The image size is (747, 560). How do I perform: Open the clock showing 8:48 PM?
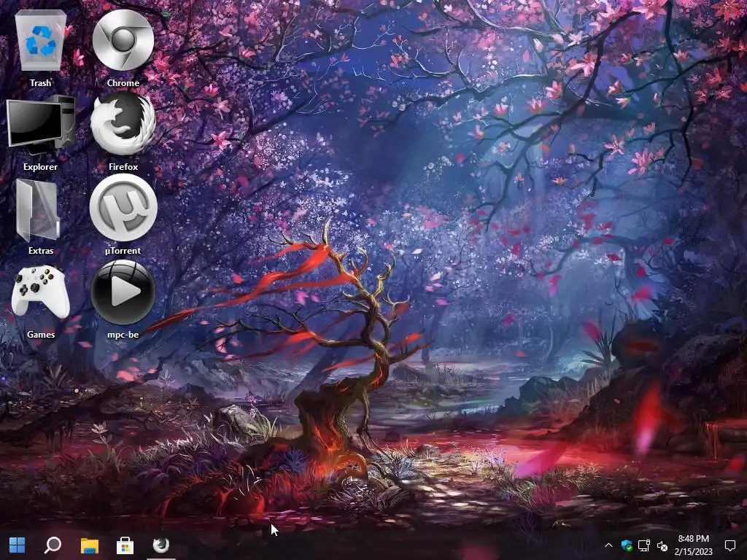(x=693, y=539)
